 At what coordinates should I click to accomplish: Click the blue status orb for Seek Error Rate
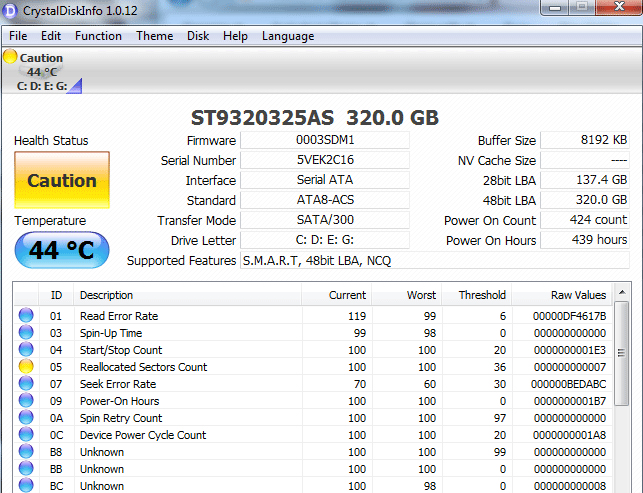pos(26,383)
